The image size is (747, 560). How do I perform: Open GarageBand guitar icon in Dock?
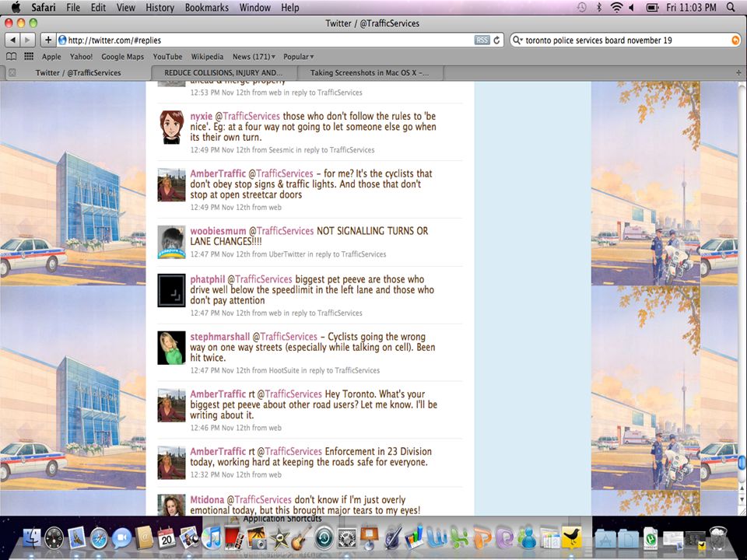click(301, 538)
